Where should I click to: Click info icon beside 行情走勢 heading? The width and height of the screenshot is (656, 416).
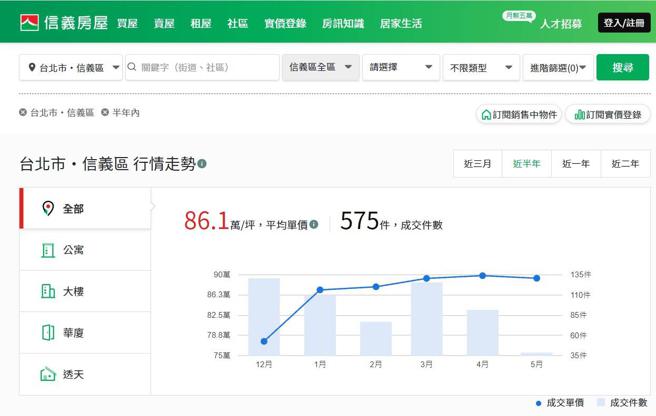pos(202,164)
